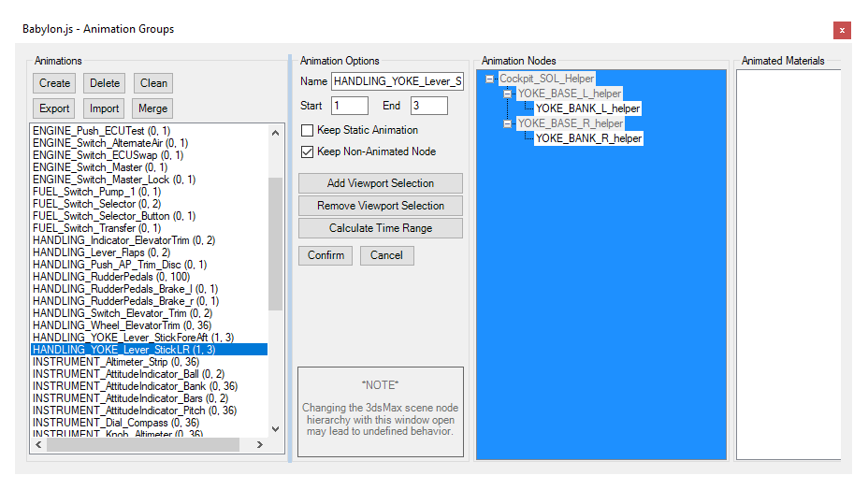The width and height of the screenshot is (868, 490).
Task: Click the End frame field
Action: [x=429, y=106]
